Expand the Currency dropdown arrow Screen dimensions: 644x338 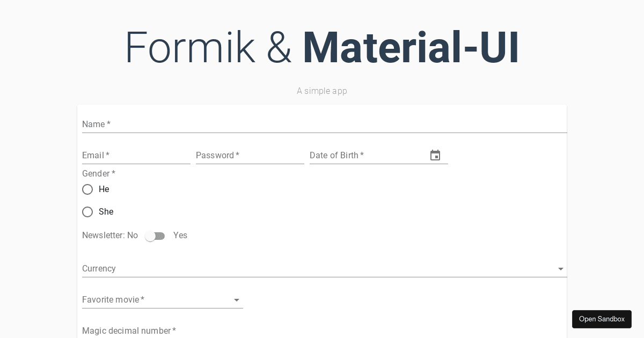[x=561, y=269]
